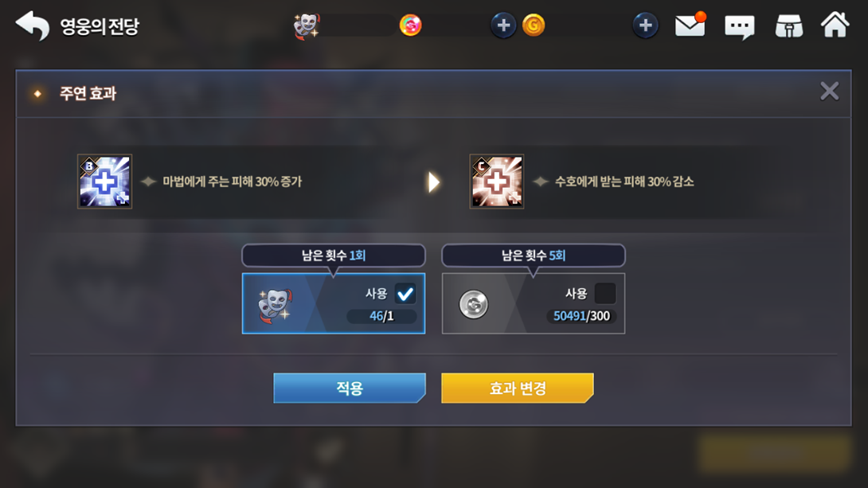Tap the theater mask currency icon in top bar
868x488 pixels.
[306, 25]
